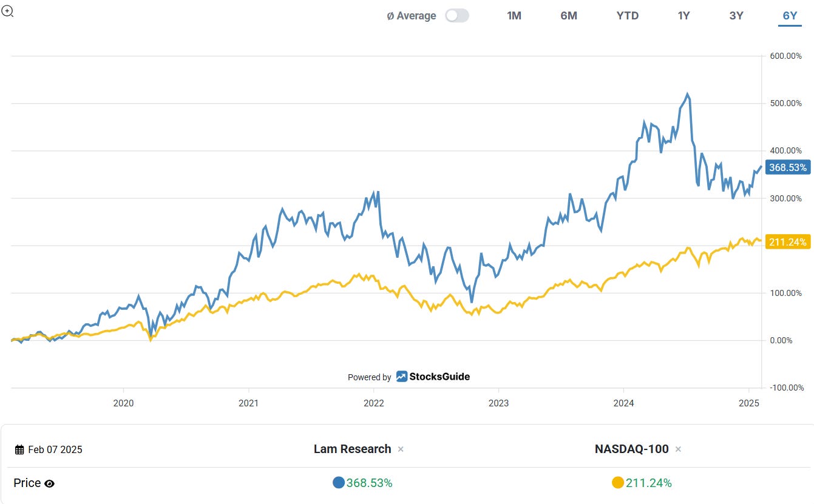Choose the 1Y time range
This screenshot has width=814, height=504.
click(683, 16)
